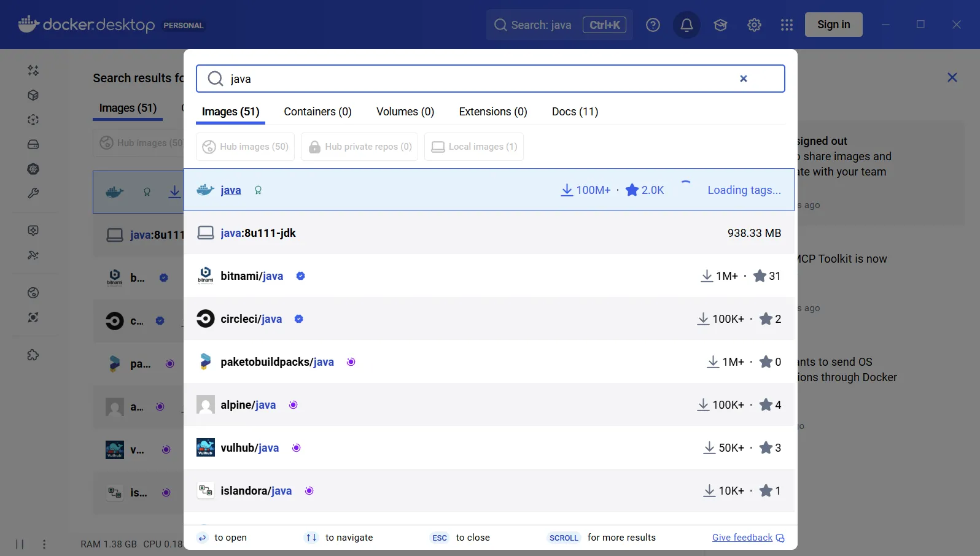Viewport: 980px width, 556px height.
Task: Select the bitnami/java image result
Action: click(x=252, y=276)
